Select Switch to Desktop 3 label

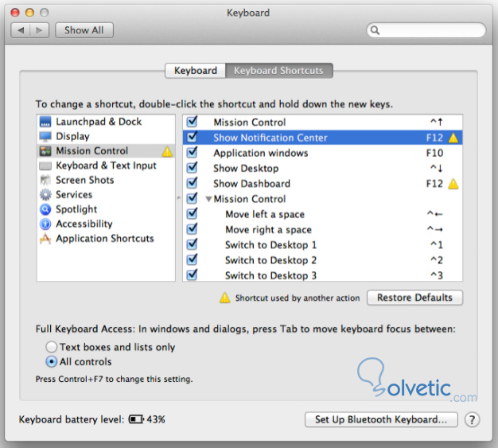(x=270, y=275)
